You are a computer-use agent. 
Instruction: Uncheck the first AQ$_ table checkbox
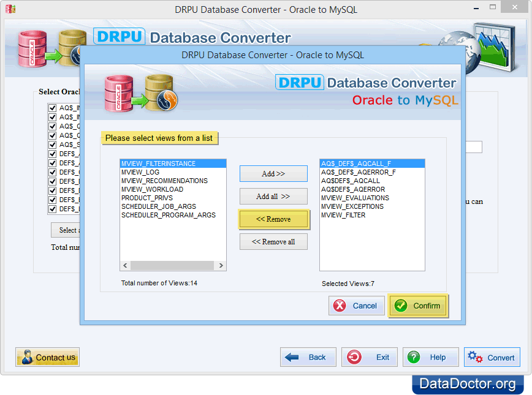pyautogui.click(x=52, y=108)
